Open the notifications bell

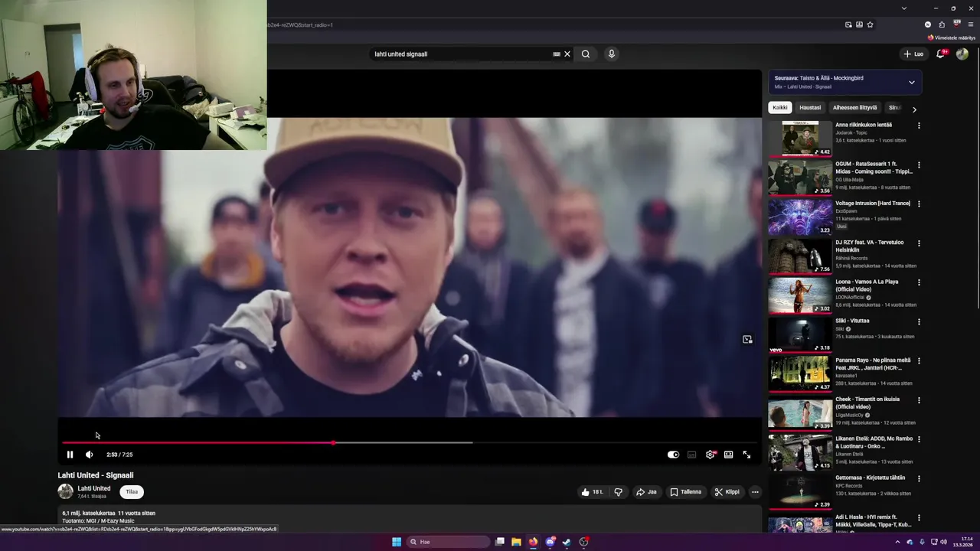(941, 54)
